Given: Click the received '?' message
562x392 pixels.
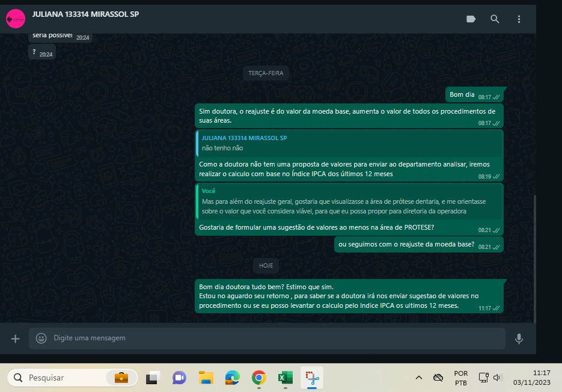Looking at the screenshot, I should pyautogui.click(x=42, y=52).
